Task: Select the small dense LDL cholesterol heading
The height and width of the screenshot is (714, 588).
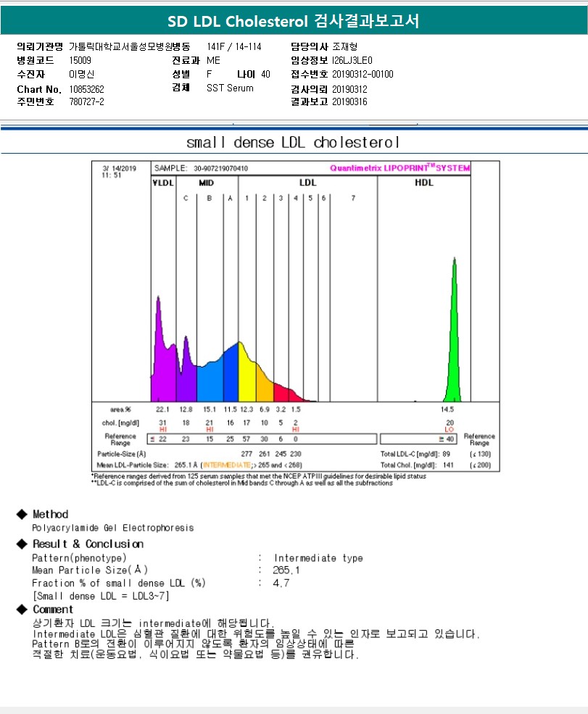Action: [293, 142]
